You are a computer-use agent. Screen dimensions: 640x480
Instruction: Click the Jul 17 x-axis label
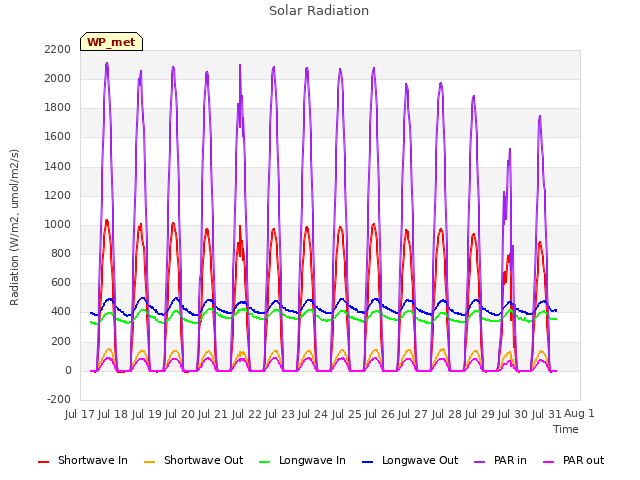click(80, 414)
